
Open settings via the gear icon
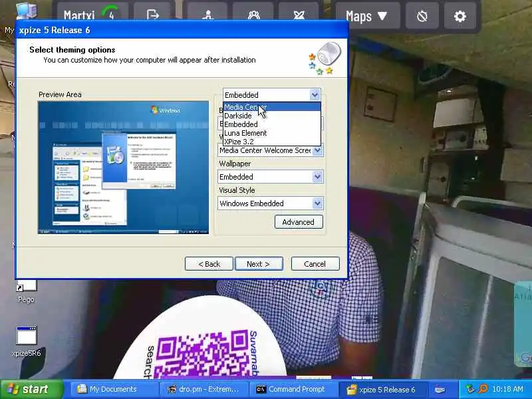click(460, 15)
